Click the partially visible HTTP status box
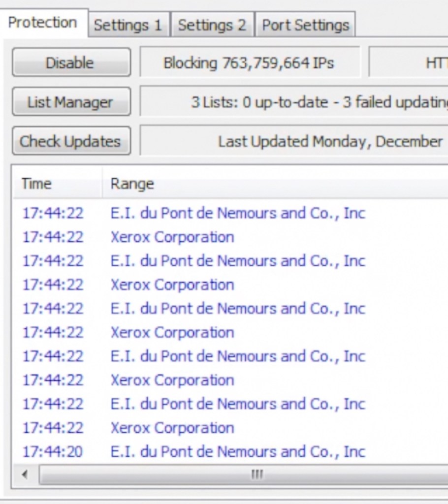 pos(409,63)
